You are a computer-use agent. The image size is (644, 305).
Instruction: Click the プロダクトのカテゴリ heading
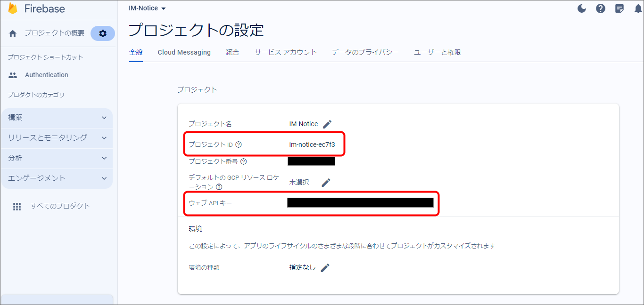click(36, 95)
